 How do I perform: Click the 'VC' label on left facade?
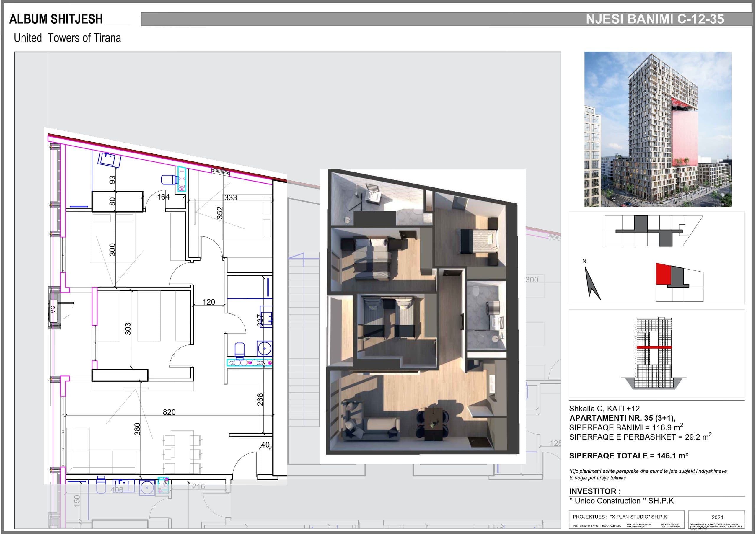point(53,310)
